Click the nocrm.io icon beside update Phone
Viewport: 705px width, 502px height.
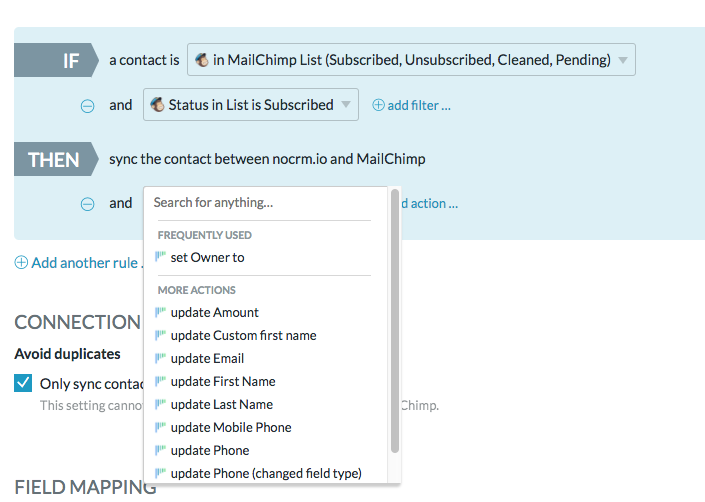(160, 449)
